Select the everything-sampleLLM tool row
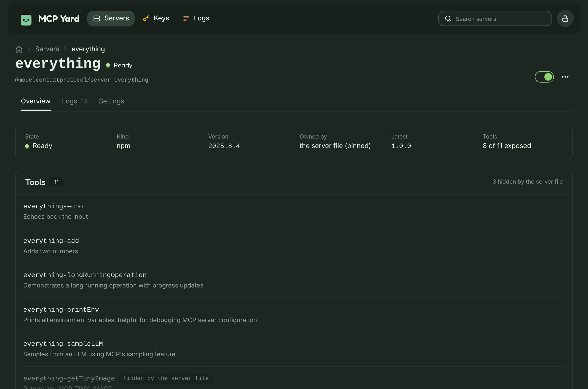The width and height of the screenshot is (588, 389). (x=294, y=349)
